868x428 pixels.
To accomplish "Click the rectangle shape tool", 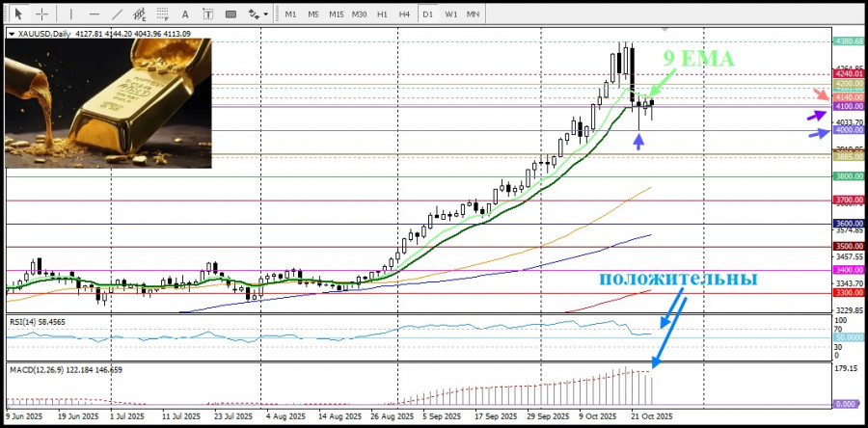I will coord(232,13).
